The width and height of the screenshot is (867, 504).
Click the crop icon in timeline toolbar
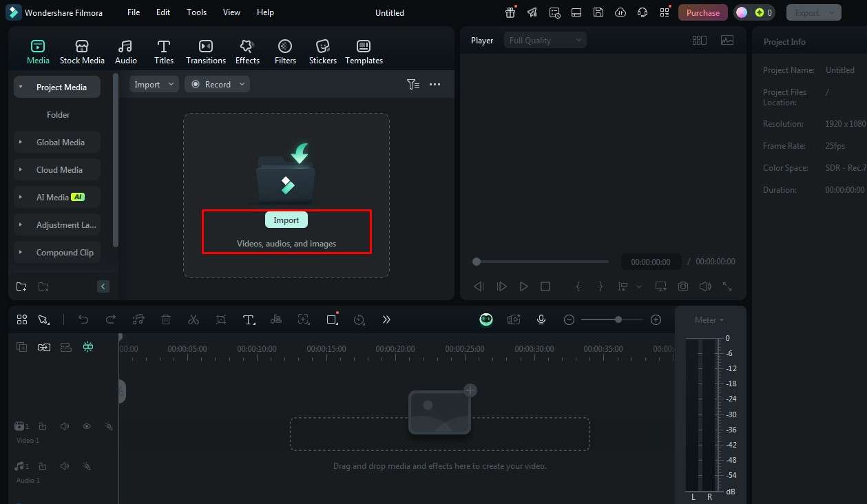coord(221,319)
